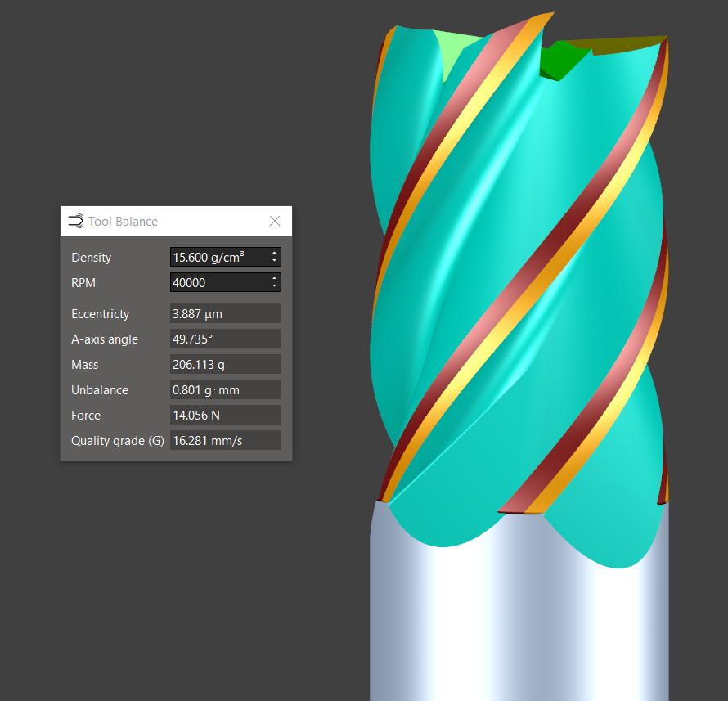728x701 pixels.
Task: Click the Density value input field
Action: tap(218, 257)
